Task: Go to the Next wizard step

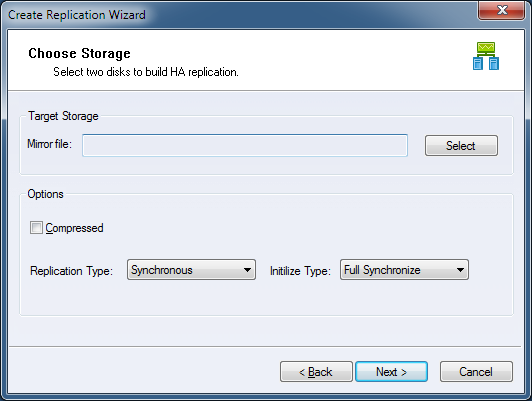Action: tap(391, 371)
